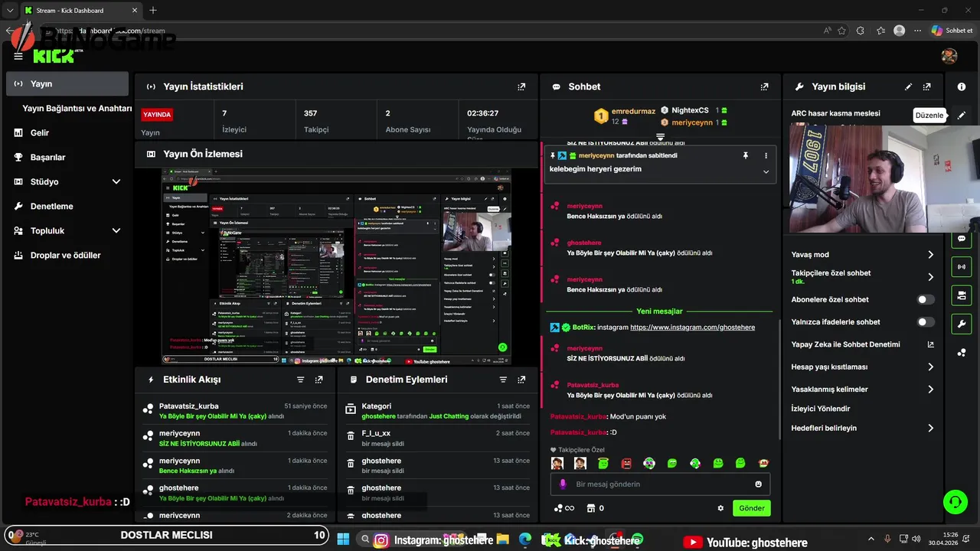Open Takipçilere özel sohbet options chevron

click(x=930, y=277)
